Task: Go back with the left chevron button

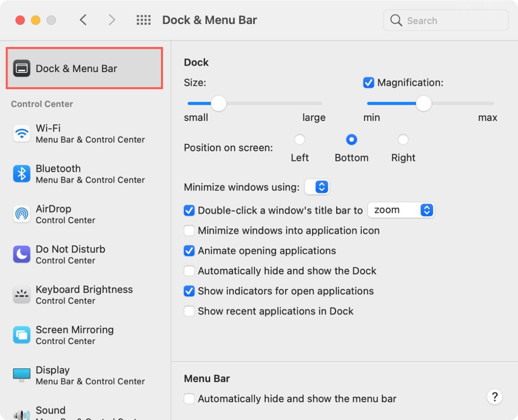Action: [x=83, y=20]
